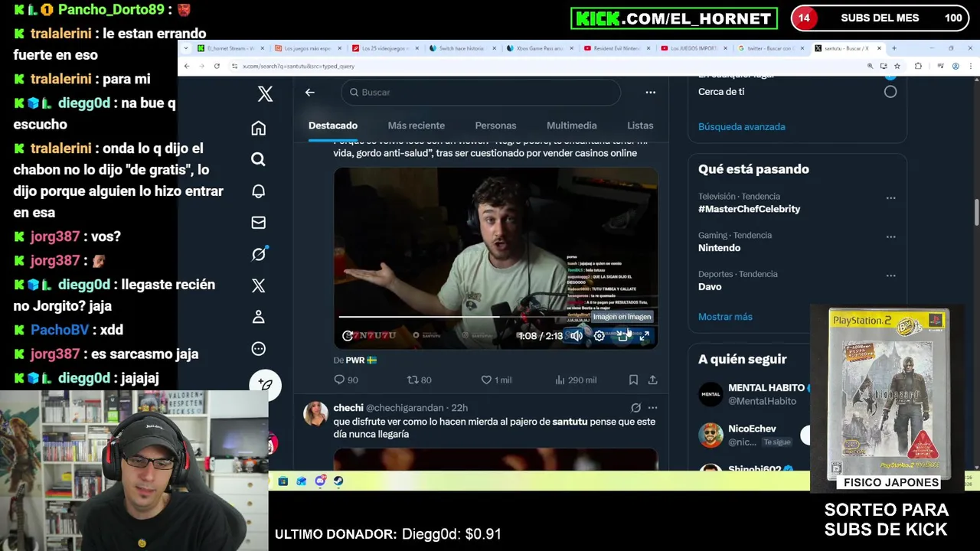The image size is (980, 551).
Task: Click Grok icon on chechi's tweet
Action: click(635, 408)
